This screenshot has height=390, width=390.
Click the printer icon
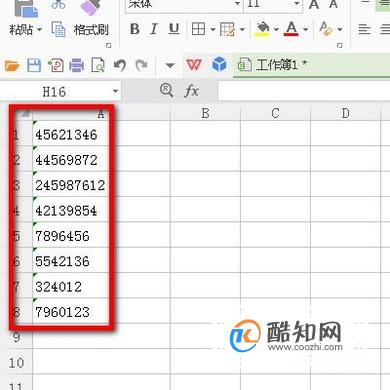pos(76,65)
